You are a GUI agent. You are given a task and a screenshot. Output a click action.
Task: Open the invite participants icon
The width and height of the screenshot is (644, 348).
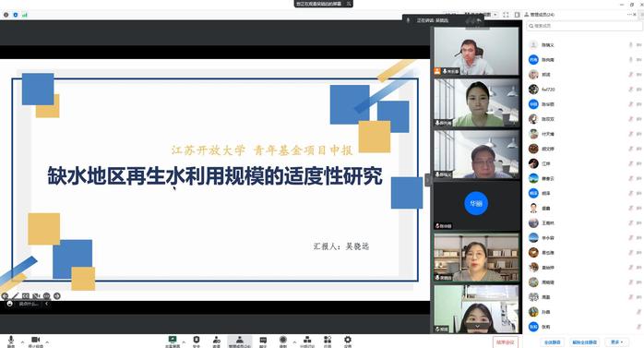coord(217,340)
